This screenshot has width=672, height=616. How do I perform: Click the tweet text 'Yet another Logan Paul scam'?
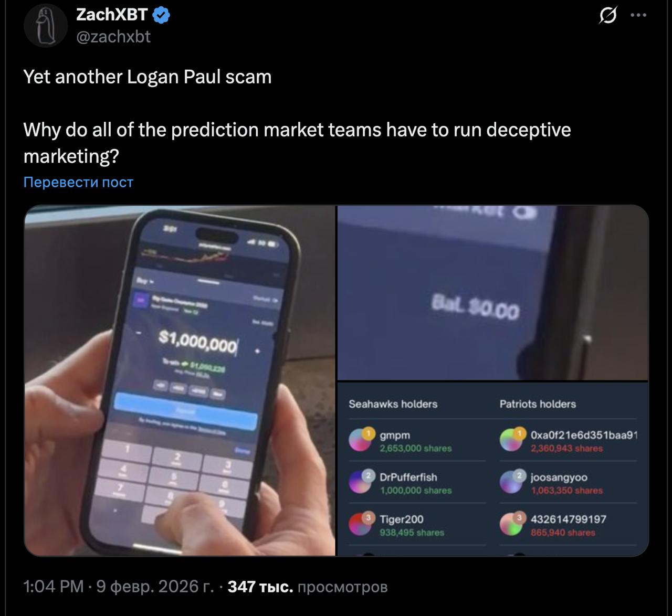(148, 77)
